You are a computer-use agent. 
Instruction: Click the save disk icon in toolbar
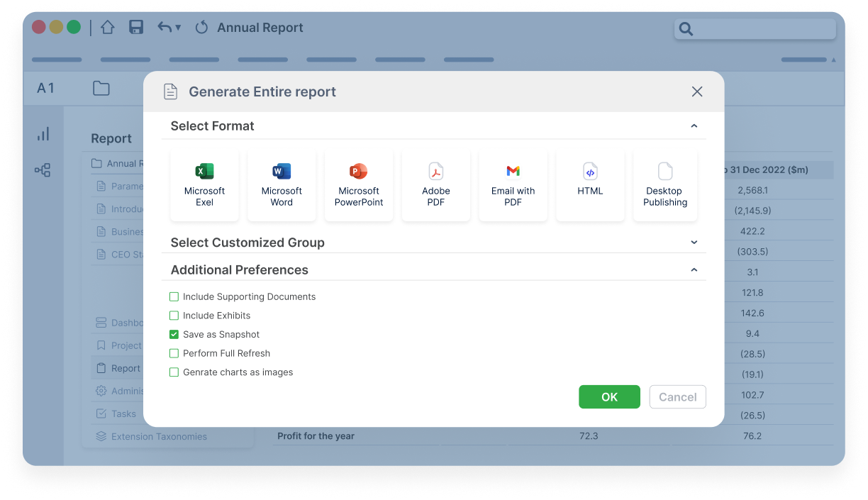[x=136, y=27]
